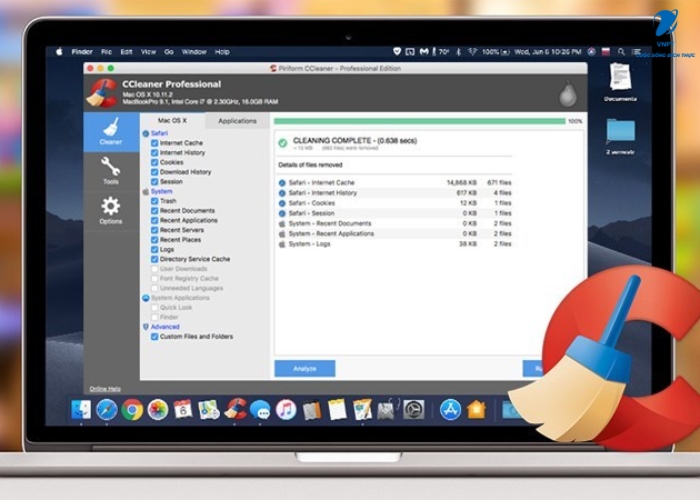Screen dimensions: 700x500
Task: Uncheck the Trash checkbox
Action: pos(154,201)
